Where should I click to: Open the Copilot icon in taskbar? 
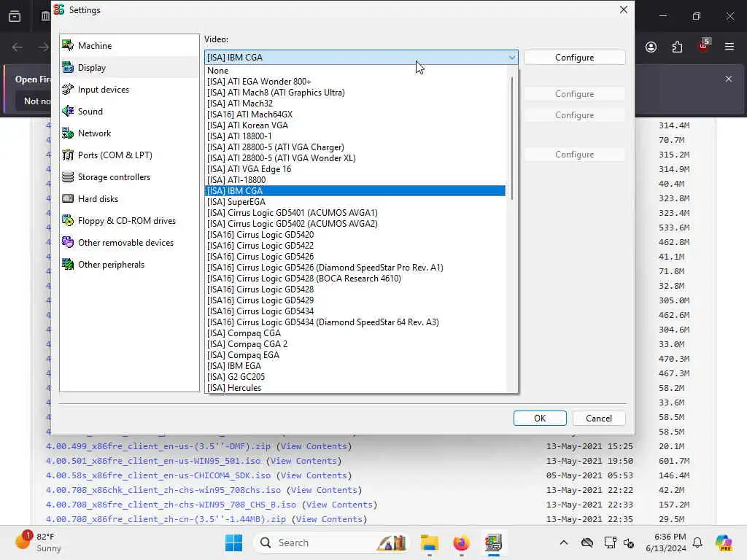click(x=724, y=542)
